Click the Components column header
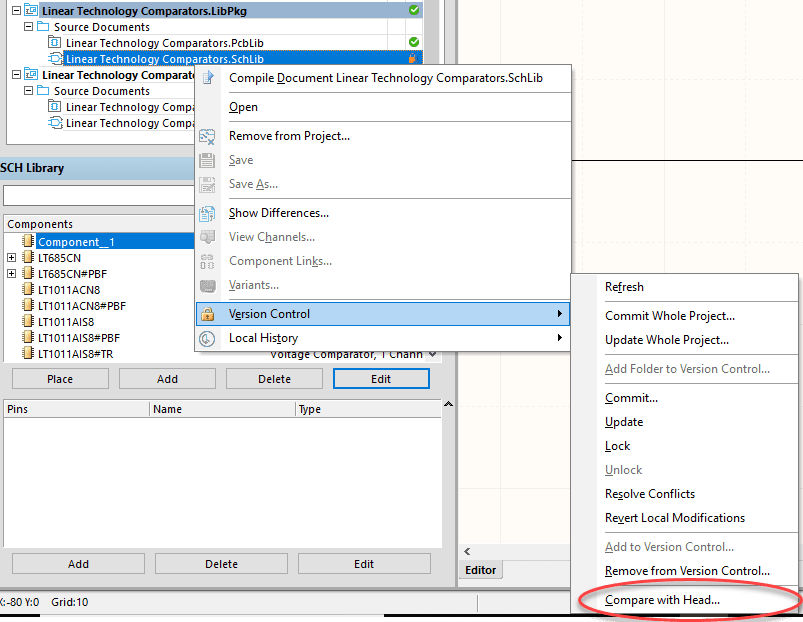The height and width of the screenshot is (622, 803). 100,224
